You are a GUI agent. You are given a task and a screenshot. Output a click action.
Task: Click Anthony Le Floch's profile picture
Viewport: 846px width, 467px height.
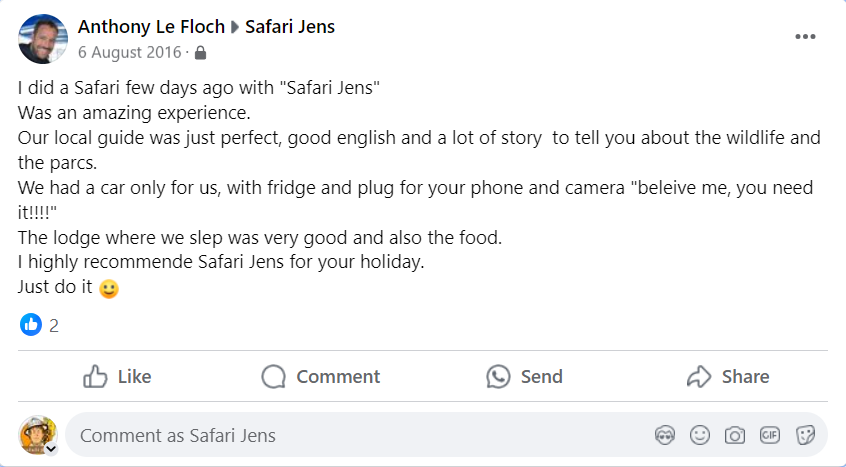click(43, 39)
